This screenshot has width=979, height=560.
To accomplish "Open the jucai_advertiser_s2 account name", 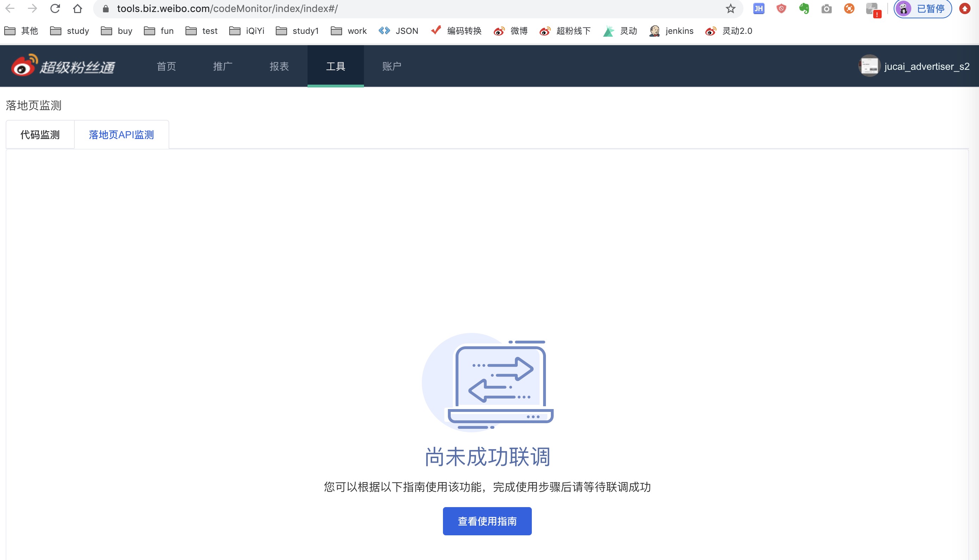I will [927, 67].
